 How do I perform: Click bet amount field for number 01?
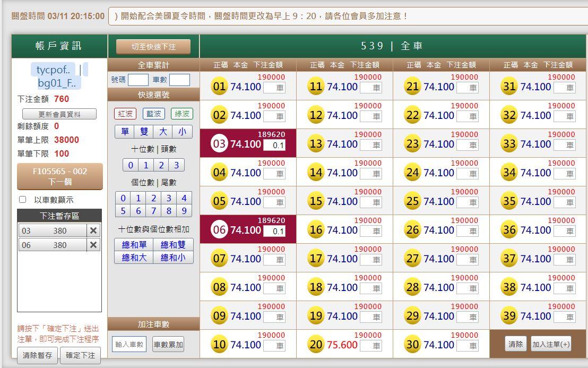coord(274,88)
